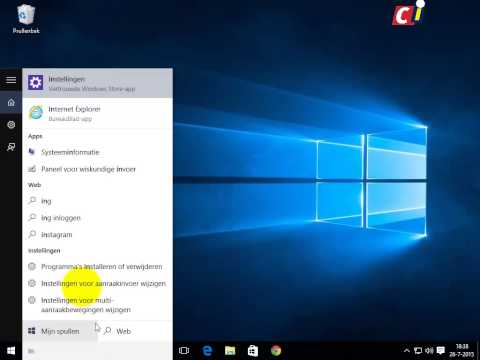
Task: Open Instellingen voor aanraakinvoer wijzigen
Action: [x=97, y=283]
